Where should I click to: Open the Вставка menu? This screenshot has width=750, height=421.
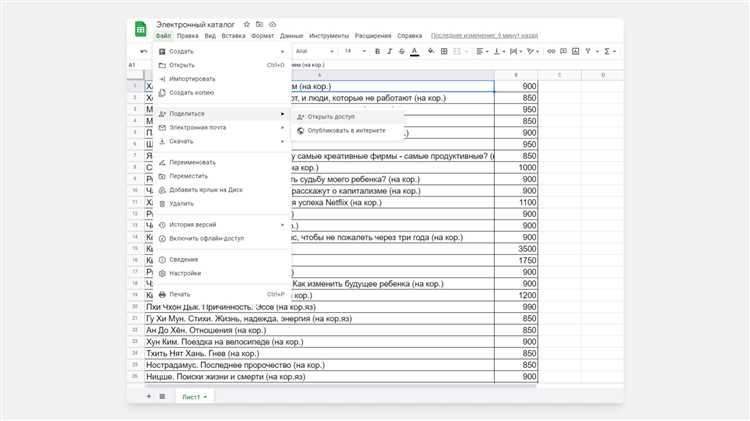[x=233, y=36]
